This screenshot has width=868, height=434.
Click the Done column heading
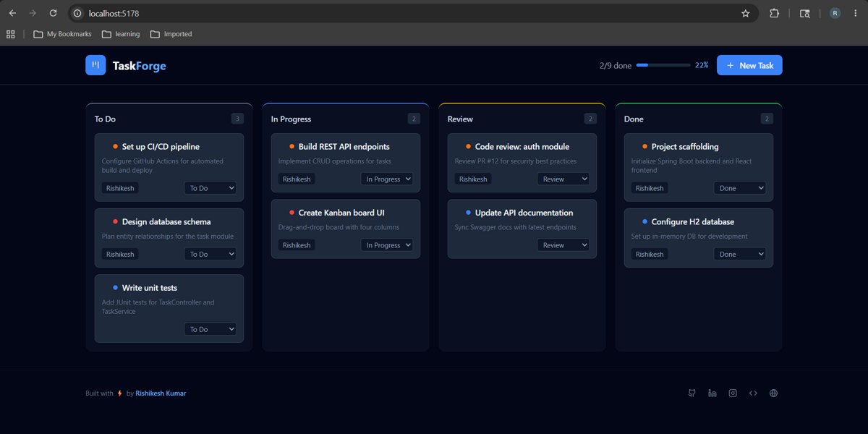pos(634,119)
